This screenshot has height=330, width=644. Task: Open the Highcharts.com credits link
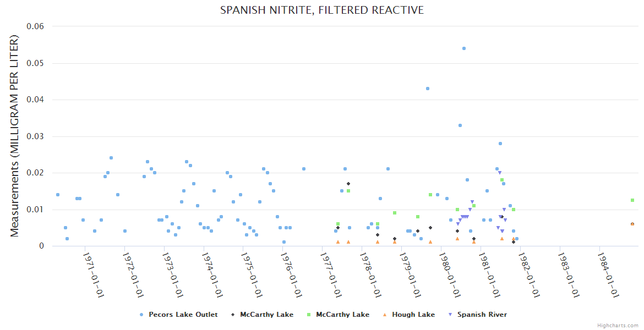point(618,326)
